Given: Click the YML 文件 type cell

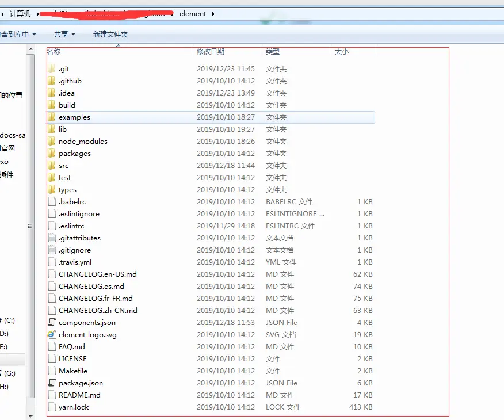Looking at the screenshot, I should coord(281,262).
